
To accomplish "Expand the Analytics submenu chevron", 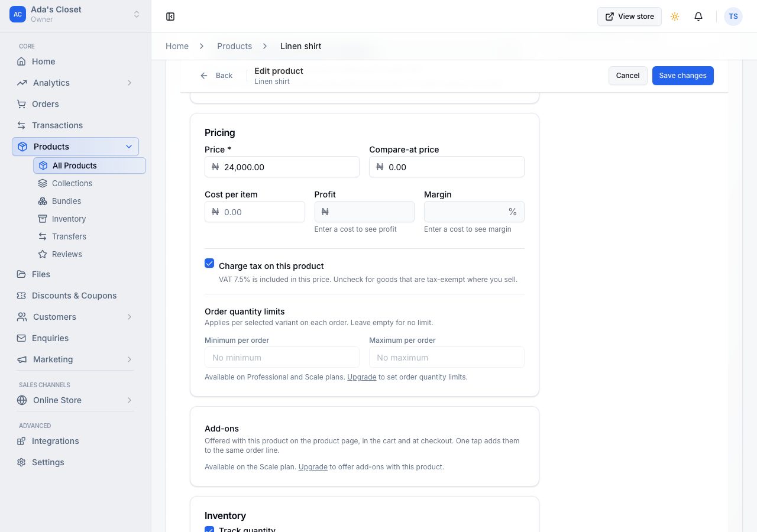I will pyautogui.click(x=130, y=83).
